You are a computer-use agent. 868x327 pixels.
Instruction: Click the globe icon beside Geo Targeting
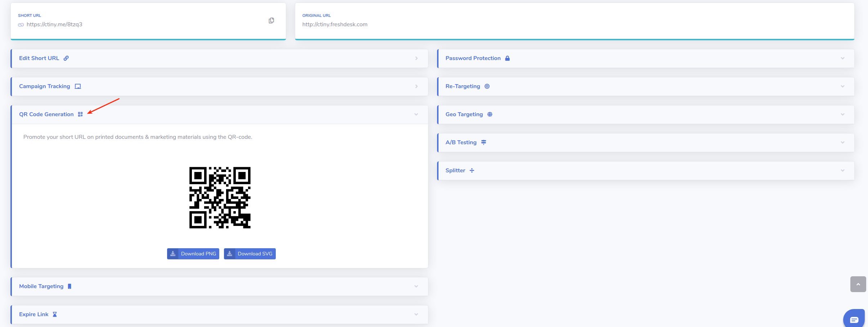[490, 114]
